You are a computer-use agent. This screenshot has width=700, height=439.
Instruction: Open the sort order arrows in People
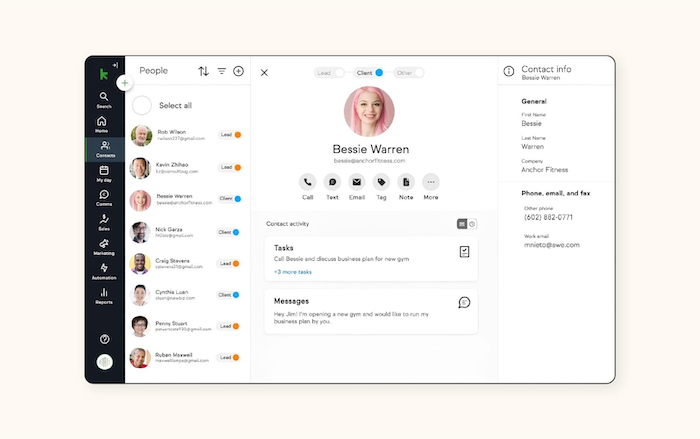[204, 71]
